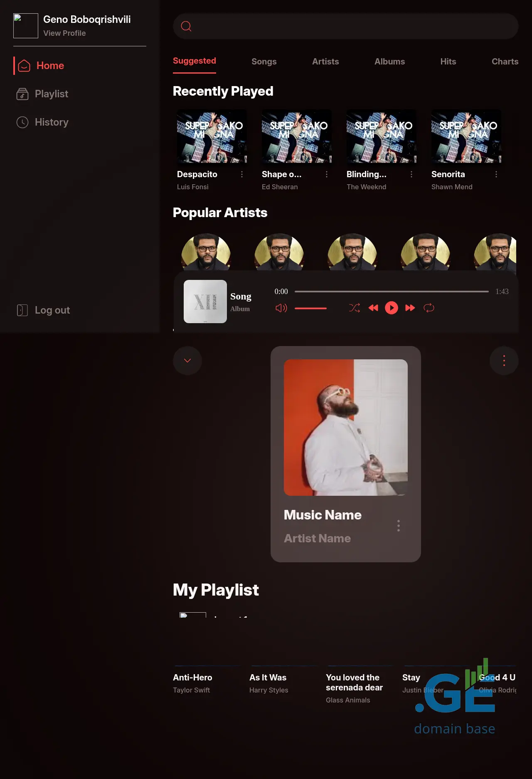Mute the volume speaker icon
Image resolution: width=532 pixels, height=779 pixels.
coord(281,308)
